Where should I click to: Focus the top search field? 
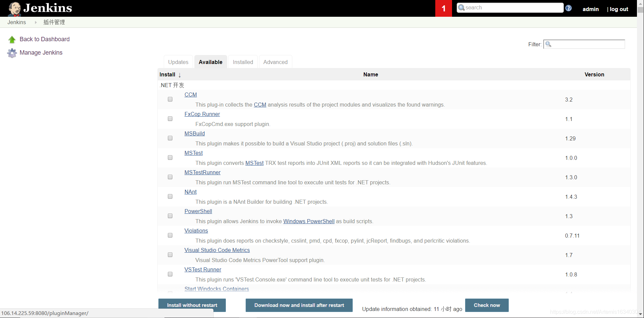tap(510, 8)
